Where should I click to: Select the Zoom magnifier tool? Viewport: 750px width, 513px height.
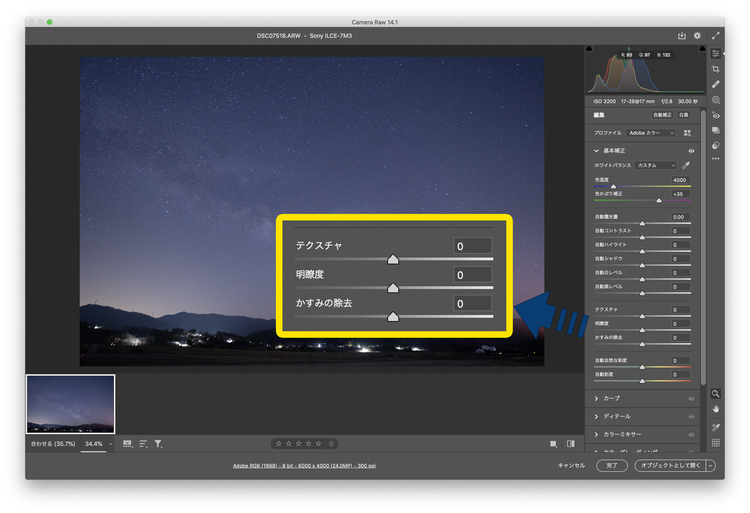(x=716, y=394)
